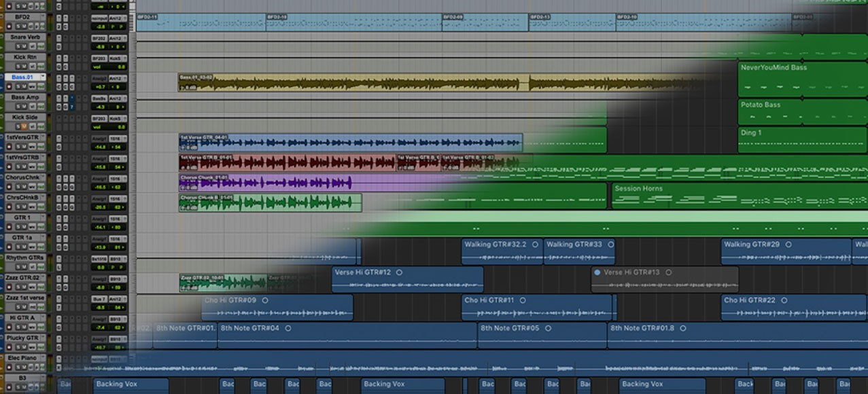Select the Chorus Chunk purple audio clip
The height and width of the screenshot is (394, 868).
[265, 183]
